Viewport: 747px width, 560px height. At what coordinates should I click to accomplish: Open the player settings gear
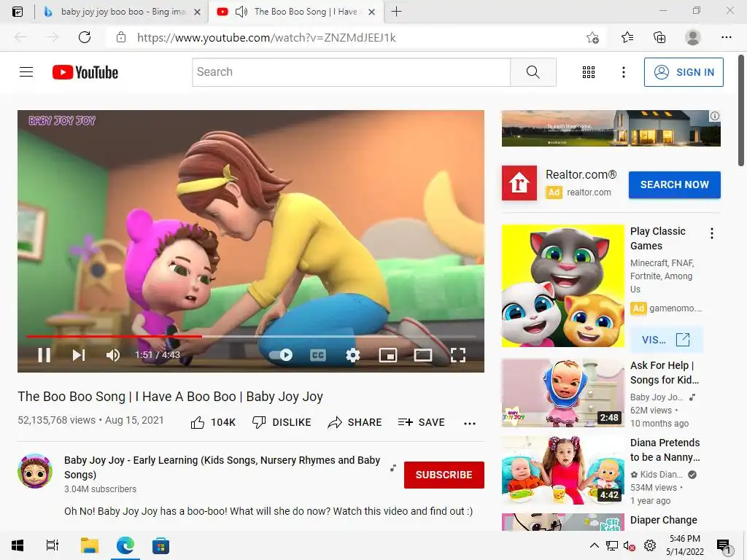(352, 355)
